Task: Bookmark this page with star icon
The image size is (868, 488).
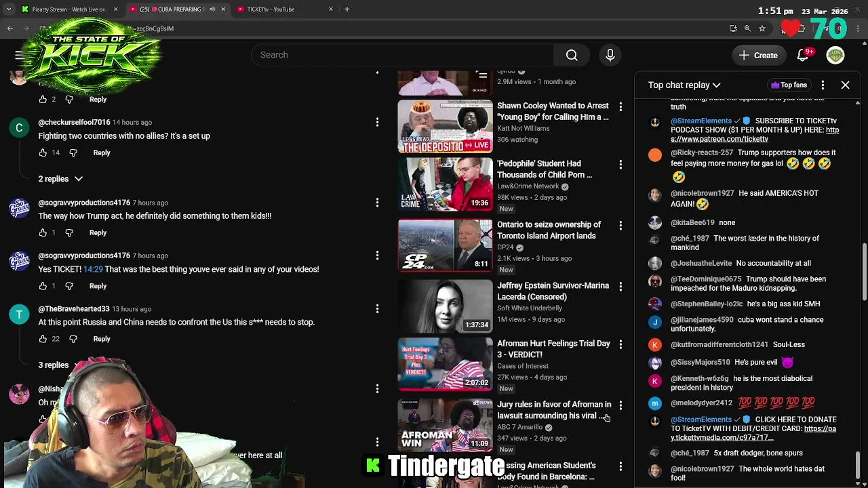Action: tap(762, 28)
